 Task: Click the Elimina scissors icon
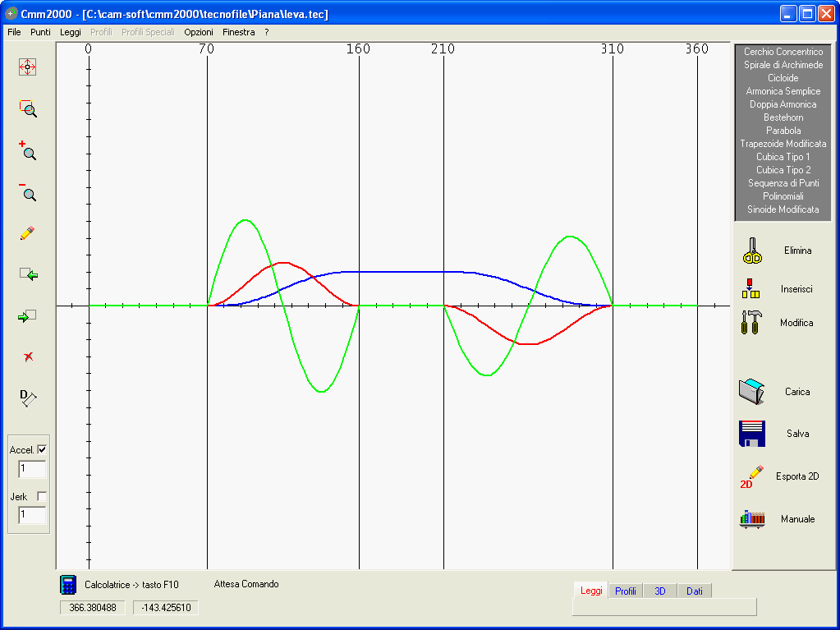[752, 251]
